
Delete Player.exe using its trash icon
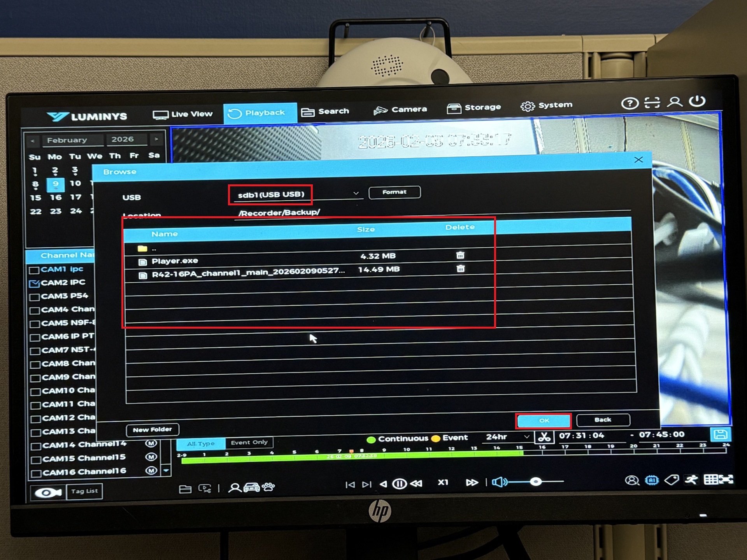(460, 255)
